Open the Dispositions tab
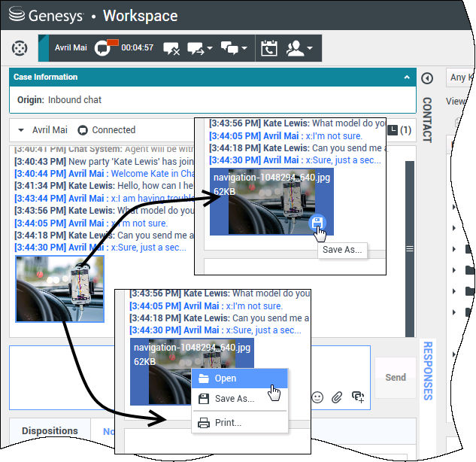Screen dimensions: 476x462 (x=50, y=431)
